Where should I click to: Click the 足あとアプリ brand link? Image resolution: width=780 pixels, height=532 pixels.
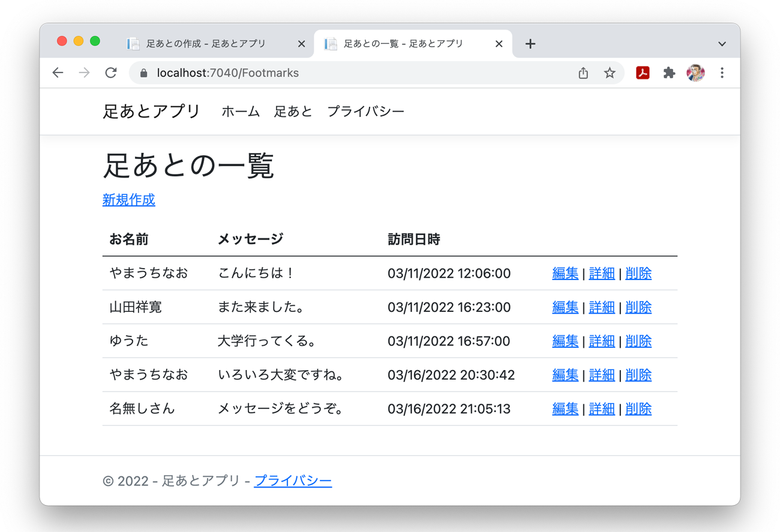pyautogui.click(x=151, y=111)
